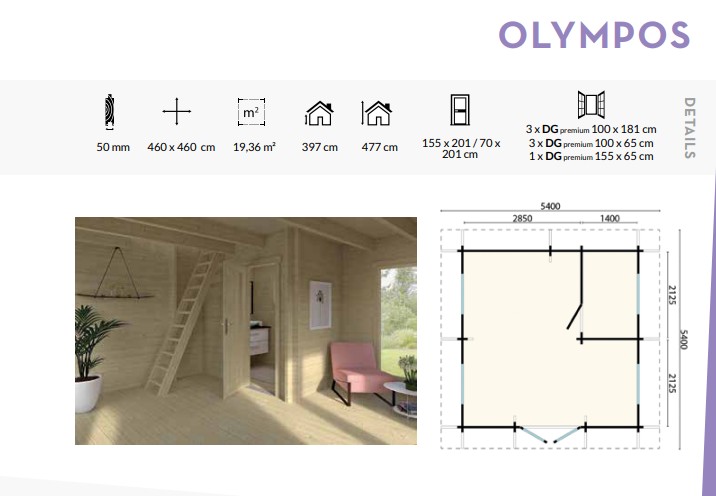This screenshot has height=496, width=716.
Task: Select the 19,36 m² area value
Action: (x=254, y=147)
